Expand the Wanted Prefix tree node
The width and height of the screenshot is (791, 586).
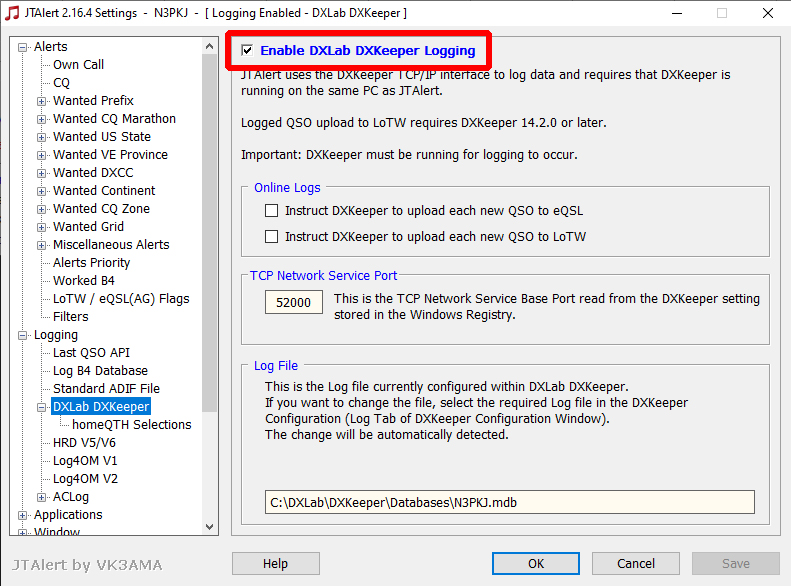[42, 101]
